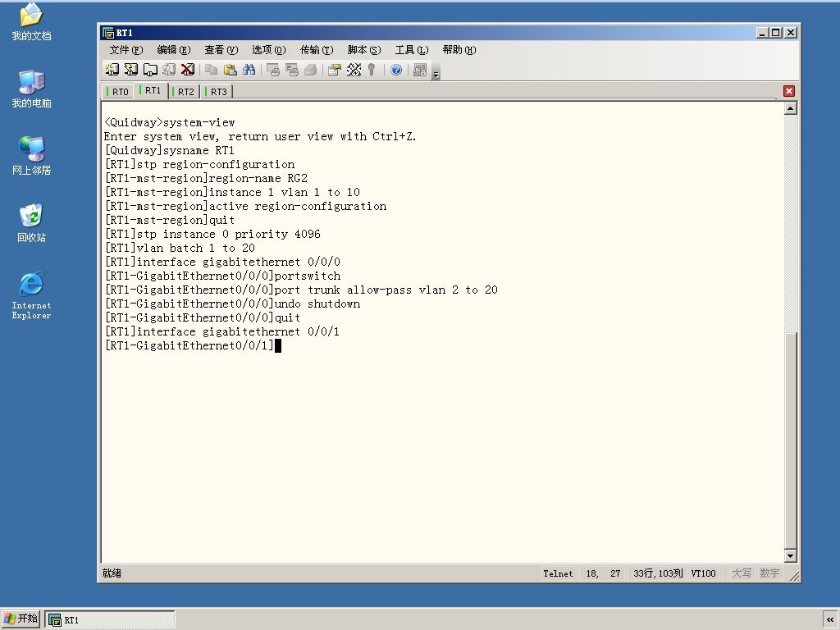Click the blue Help question icon
Screen dimensions: 840x630
click(x=396, y=70)
